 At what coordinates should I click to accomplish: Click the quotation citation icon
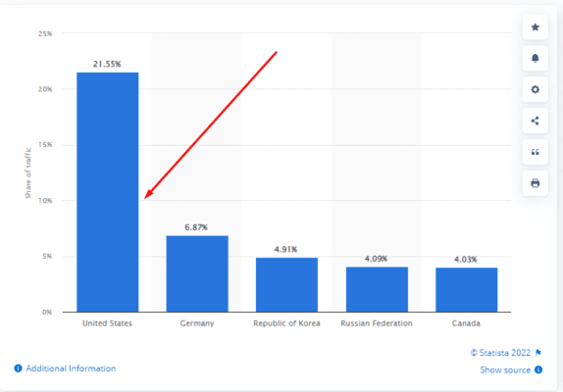click(x=535, y=152)
